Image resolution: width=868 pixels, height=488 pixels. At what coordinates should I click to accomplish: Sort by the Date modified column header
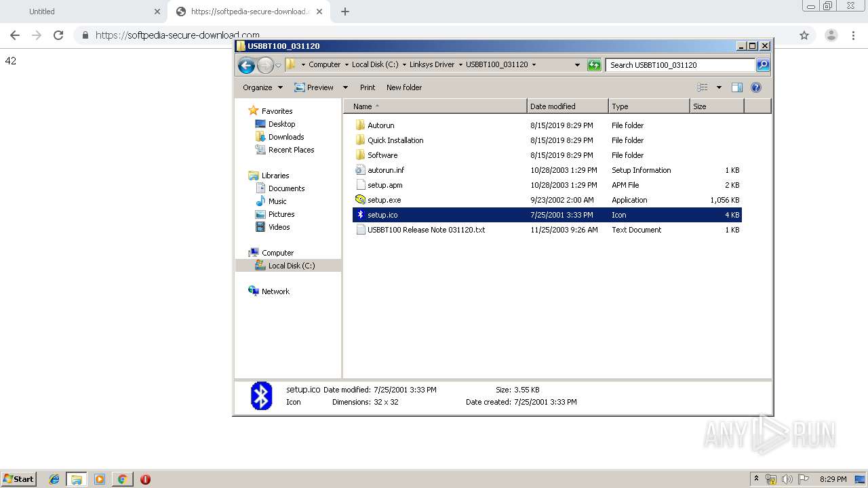[x=568, y=106]
